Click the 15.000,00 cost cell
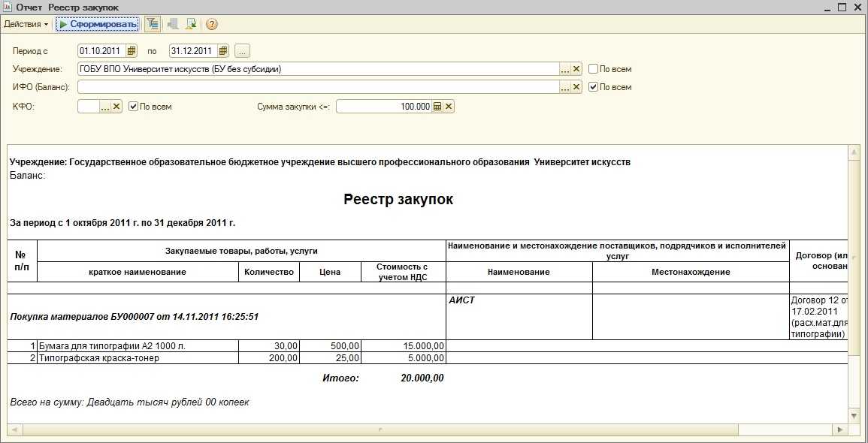Viewport: 868px width, 443px height. pos(403,345)
